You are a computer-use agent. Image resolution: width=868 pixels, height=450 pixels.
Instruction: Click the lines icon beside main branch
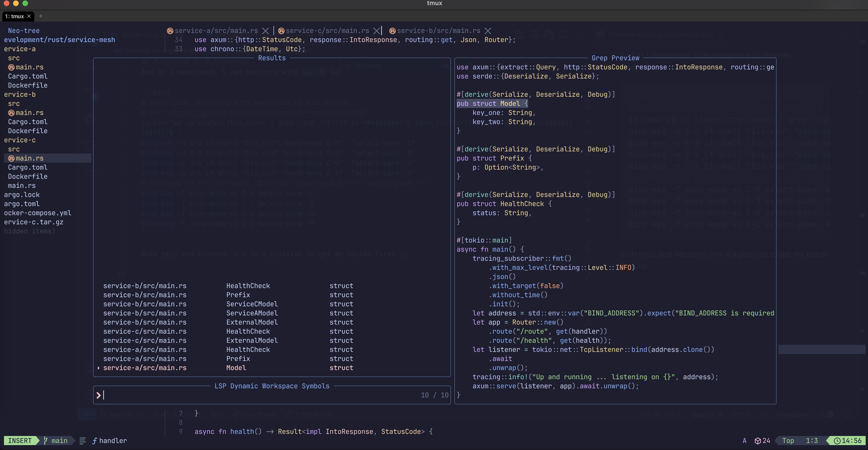(x=82, y=441)
